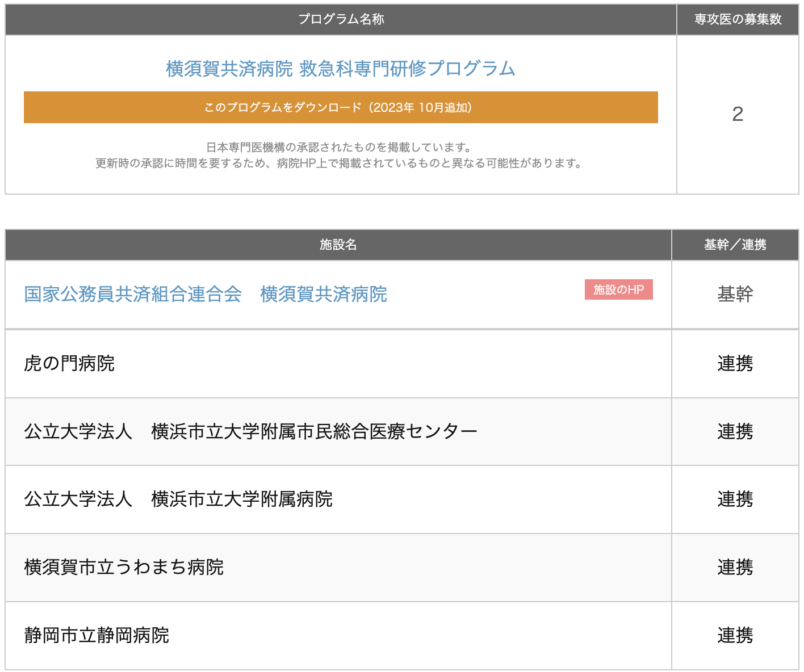The image size is (804, 672).
Task: Click the pink 施設のHP button
Action: (619, 289)
